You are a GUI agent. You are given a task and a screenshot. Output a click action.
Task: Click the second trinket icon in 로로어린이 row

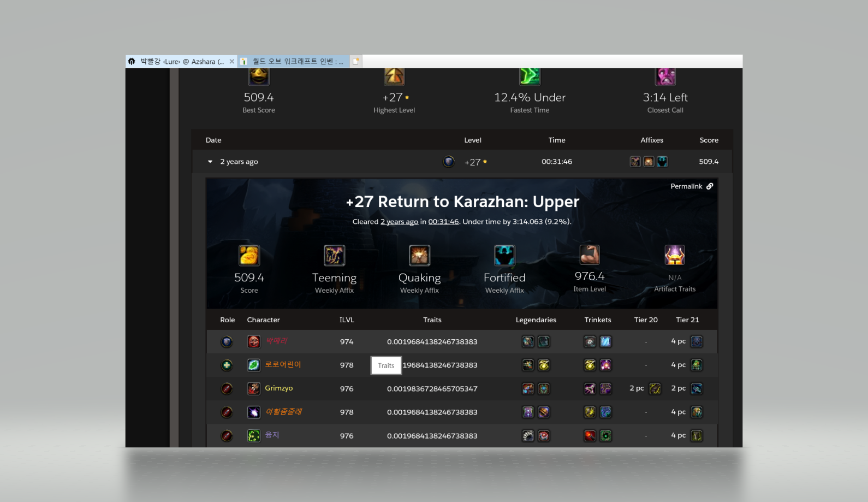coord(605,365)
